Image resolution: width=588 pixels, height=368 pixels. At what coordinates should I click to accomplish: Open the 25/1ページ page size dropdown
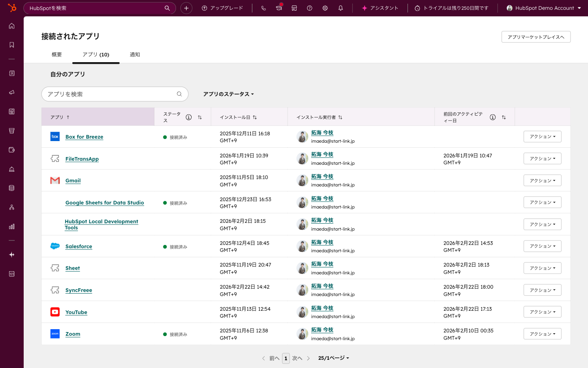tap(334, 358)
